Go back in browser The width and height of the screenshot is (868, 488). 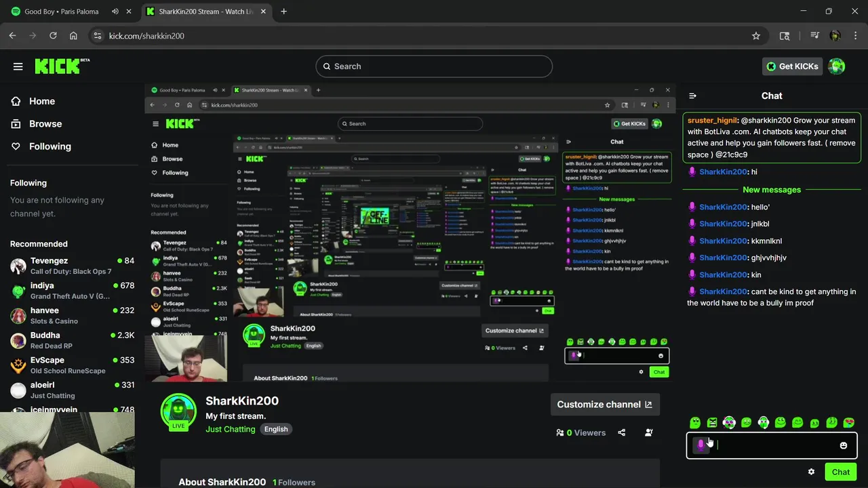point(12,36)
